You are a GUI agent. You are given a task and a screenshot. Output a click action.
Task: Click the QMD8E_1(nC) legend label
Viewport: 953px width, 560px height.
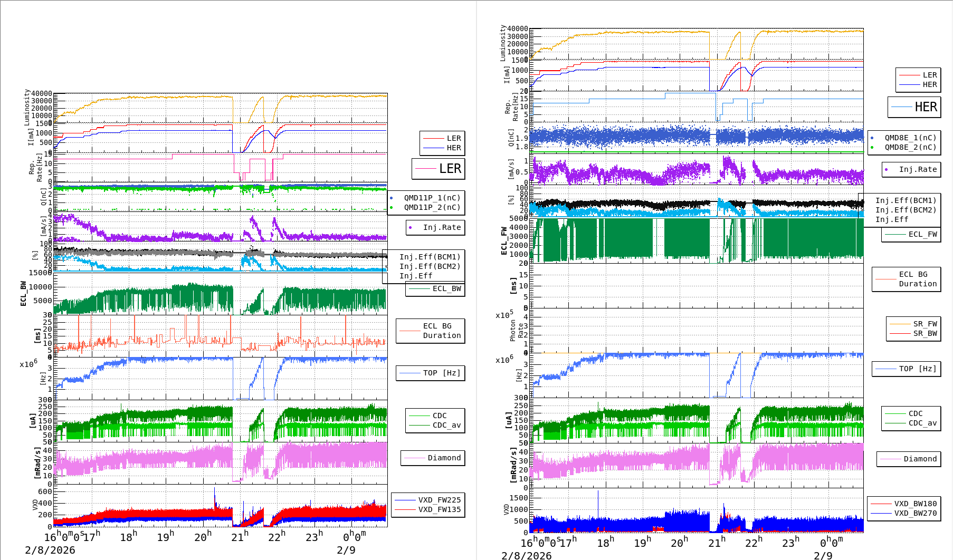point(910,138)
